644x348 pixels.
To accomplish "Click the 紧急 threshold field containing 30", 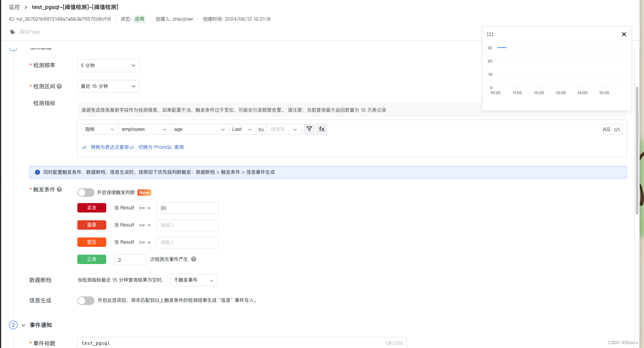I will (x=187, y=208).
